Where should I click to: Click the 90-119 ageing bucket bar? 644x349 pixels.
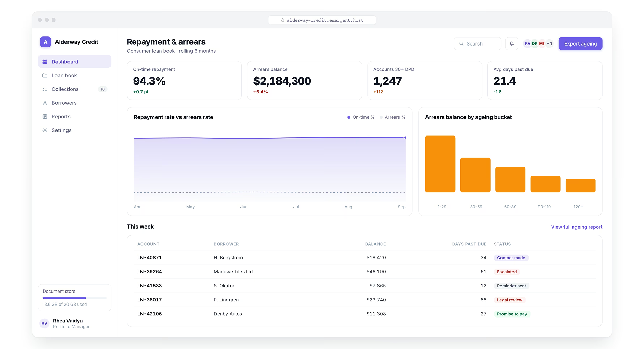[x=545, y=184]
